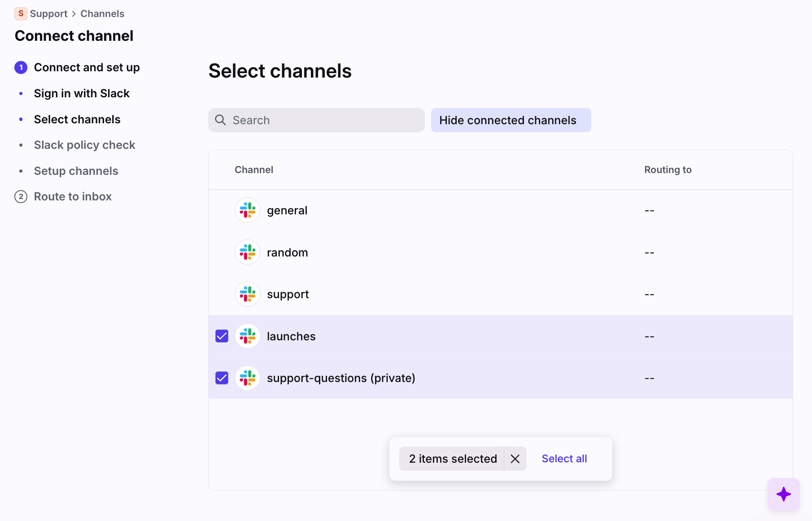Click the orange S workspace icon

[x=21, y=13]
